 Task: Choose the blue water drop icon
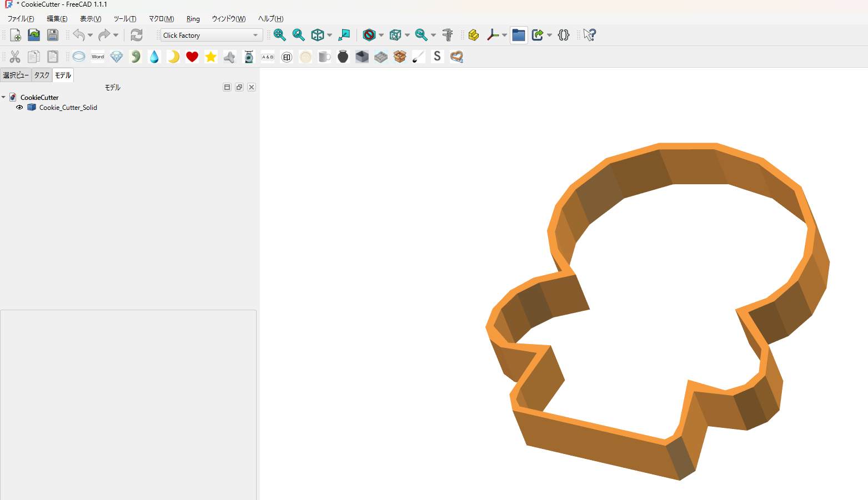tap(154, 57)
